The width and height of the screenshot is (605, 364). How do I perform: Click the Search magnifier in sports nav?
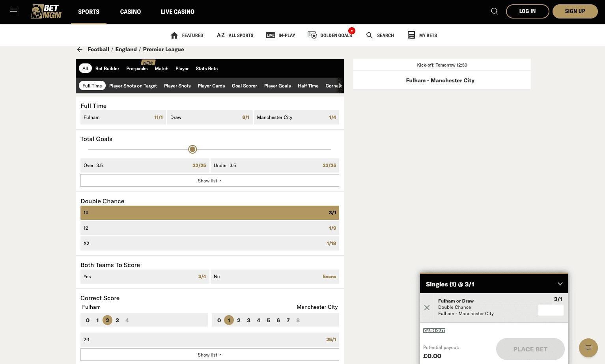[x=370, y=35]
